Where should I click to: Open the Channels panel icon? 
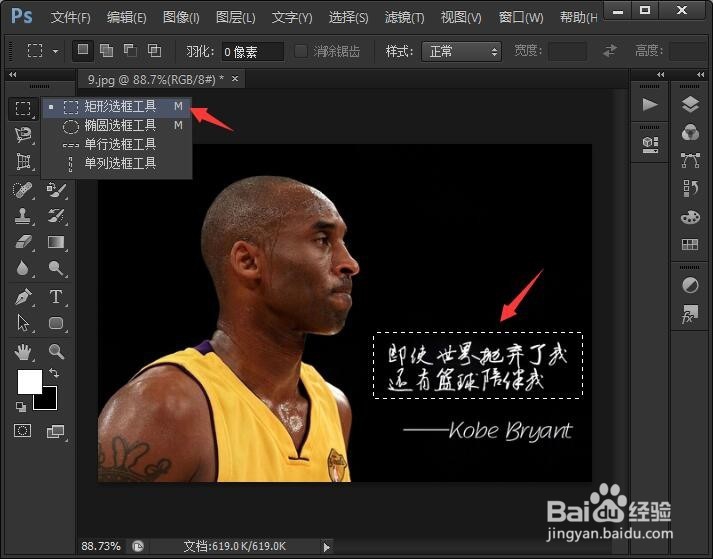pyautogui.click(x=690, y=132)
